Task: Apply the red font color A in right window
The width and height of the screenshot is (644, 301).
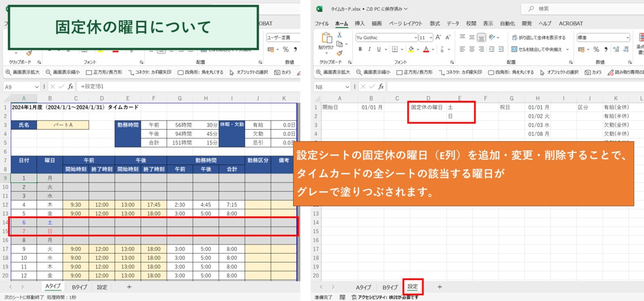Action: (425, 49)
